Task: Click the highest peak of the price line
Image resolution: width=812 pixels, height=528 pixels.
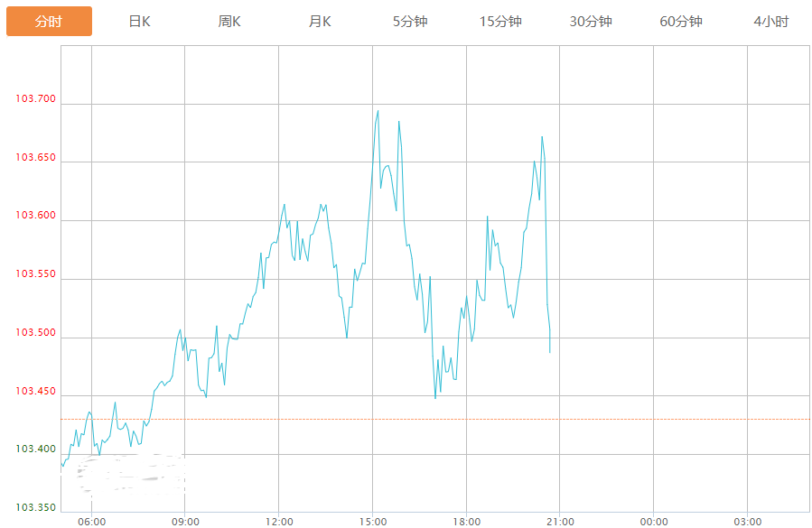Action: (x=378, y=111)
